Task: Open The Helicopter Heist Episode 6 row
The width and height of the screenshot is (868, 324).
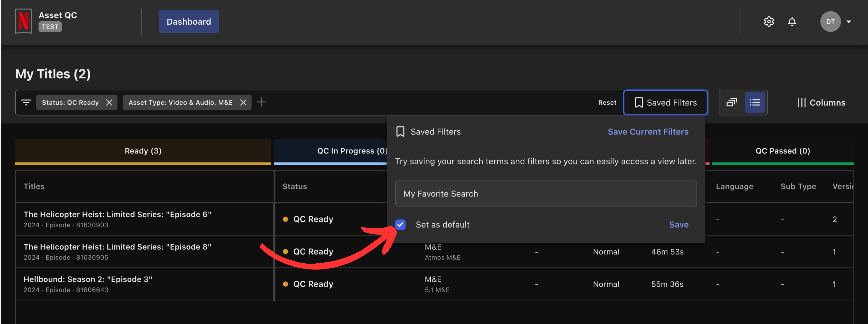Action: tap(117, 214)
